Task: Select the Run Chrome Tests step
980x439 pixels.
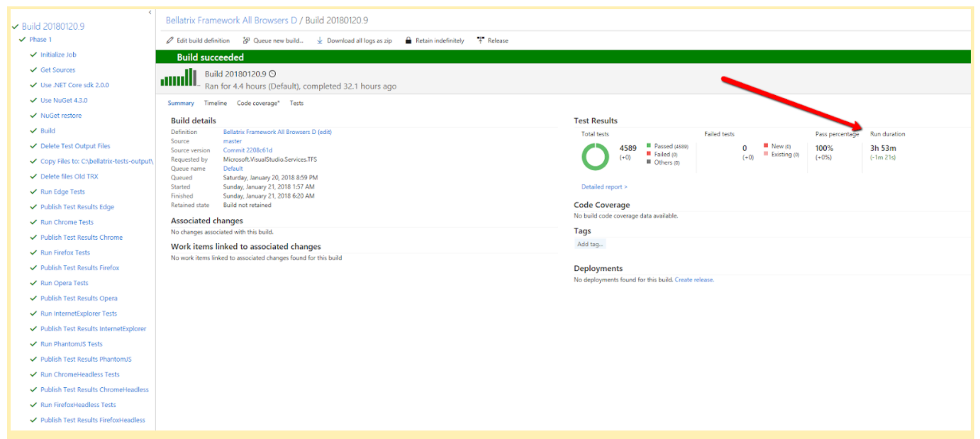Action: tap(67, 222)
